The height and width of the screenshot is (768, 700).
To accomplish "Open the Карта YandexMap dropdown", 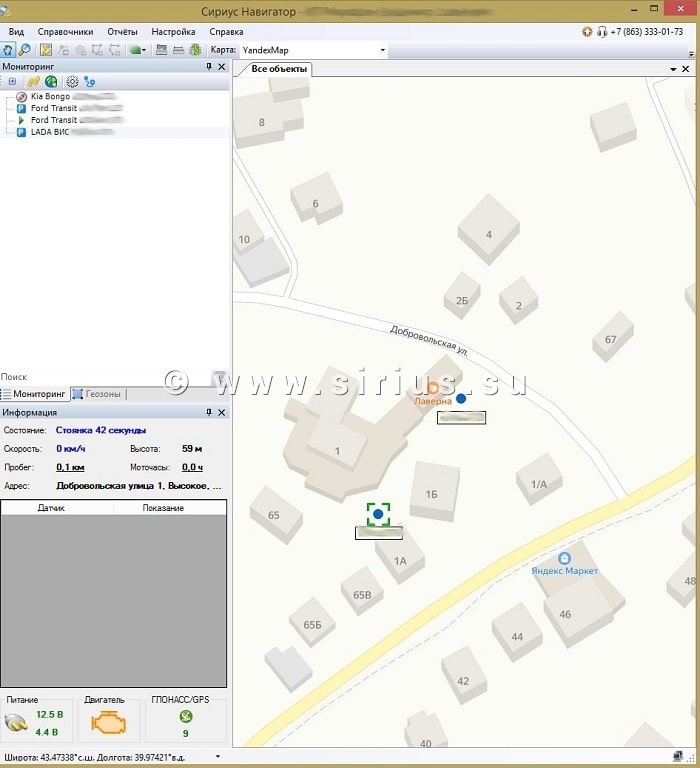I will 382,50.
